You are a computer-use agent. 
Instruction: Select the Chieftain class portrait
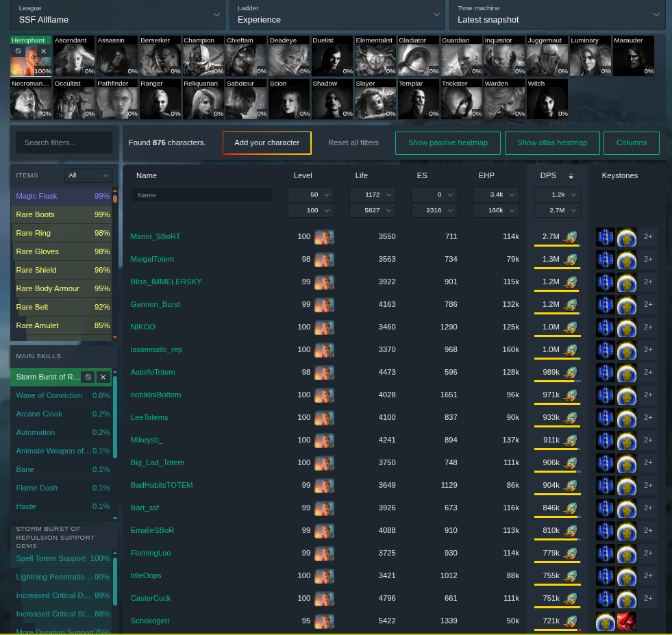[246, 55]
